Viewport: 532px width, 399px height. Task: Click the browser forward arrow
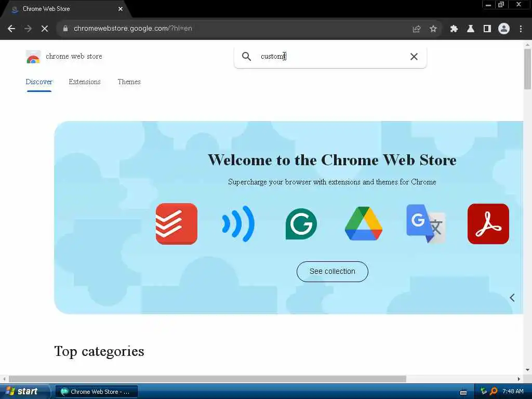(28, 29)
